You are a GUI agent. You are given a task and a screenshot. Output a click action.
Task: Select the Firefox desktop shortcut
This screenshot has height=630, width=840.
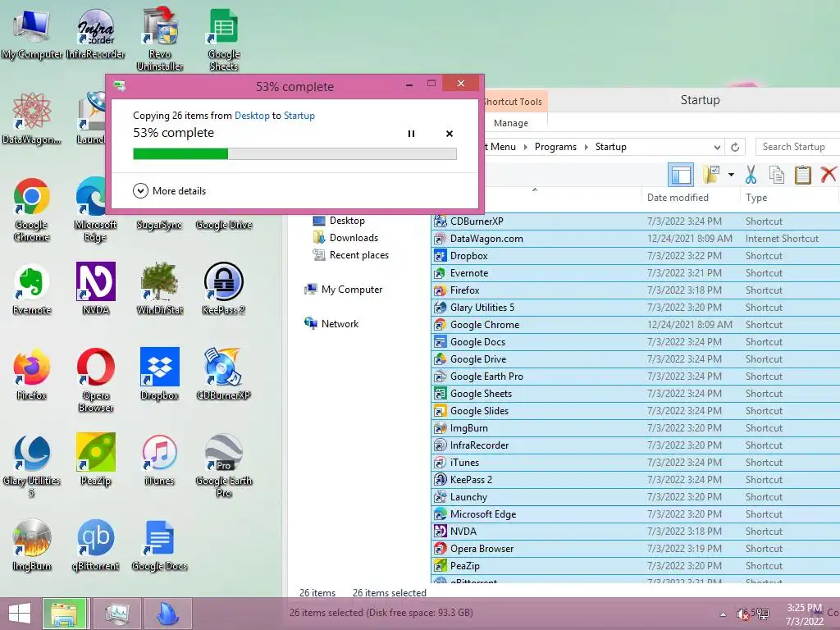(32, 374)
